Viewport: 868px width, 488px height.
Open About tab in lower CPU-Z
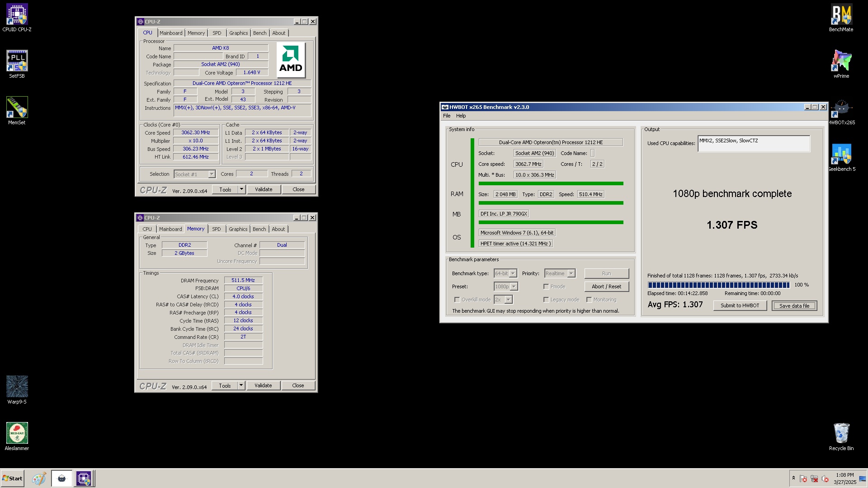pos(278,229)
